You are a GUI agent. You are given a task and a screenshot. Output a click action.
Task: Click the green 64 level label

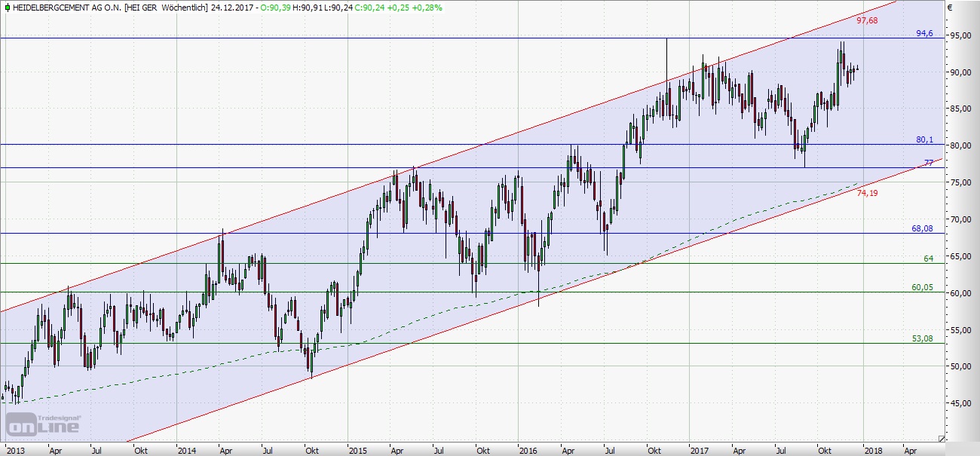tap(929, 259)
